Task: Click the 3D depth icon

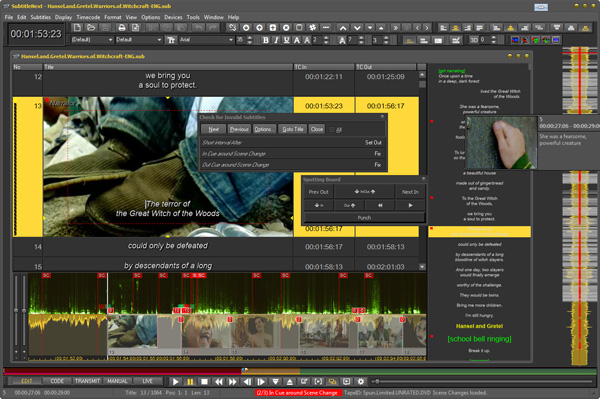Action: [474, 40]
